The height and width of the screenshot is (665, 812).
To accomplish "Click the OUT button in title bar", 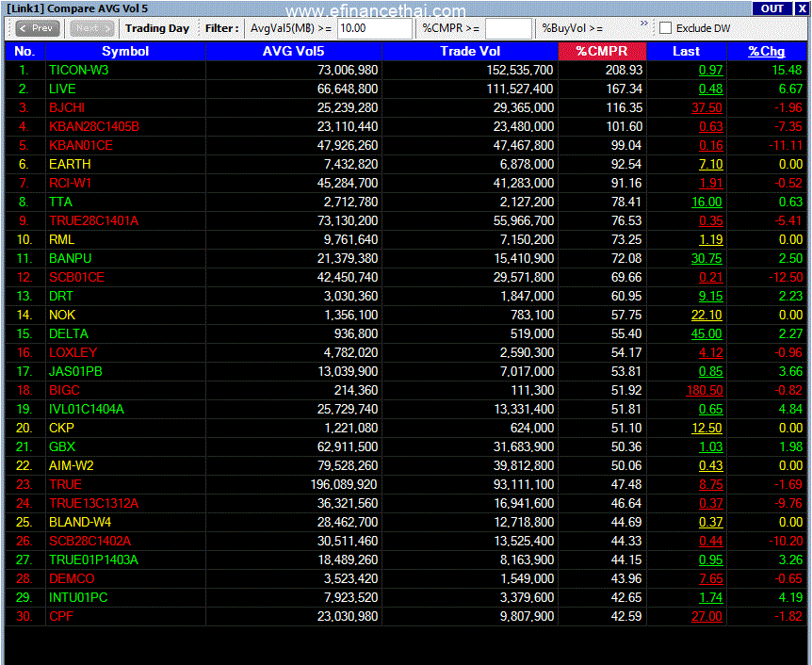I will click(771, 8).
